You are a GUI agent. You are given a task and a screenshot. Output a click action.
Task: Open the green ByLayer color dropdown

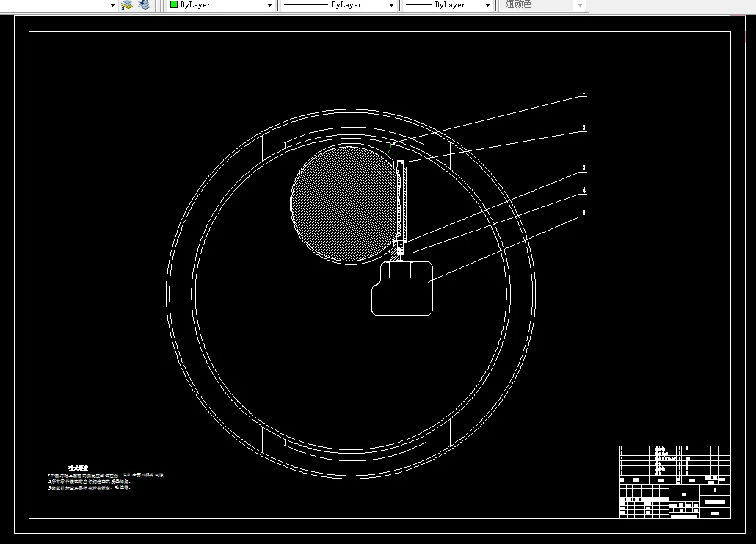(221, 5)
